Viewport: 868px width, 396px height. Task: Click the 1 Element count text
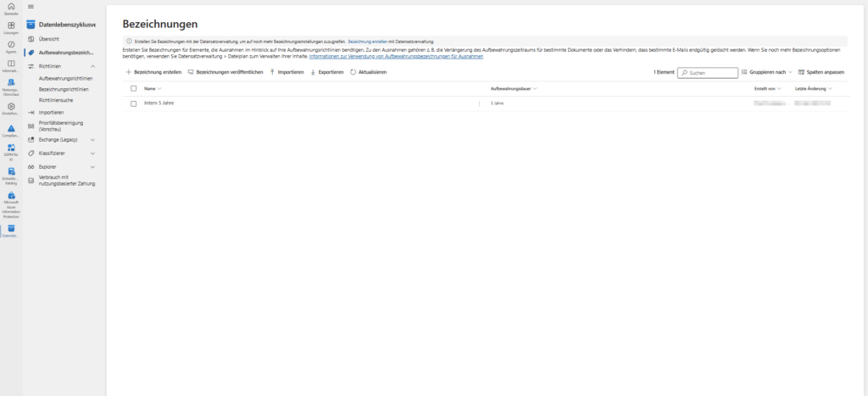click(x=664, y=73)
